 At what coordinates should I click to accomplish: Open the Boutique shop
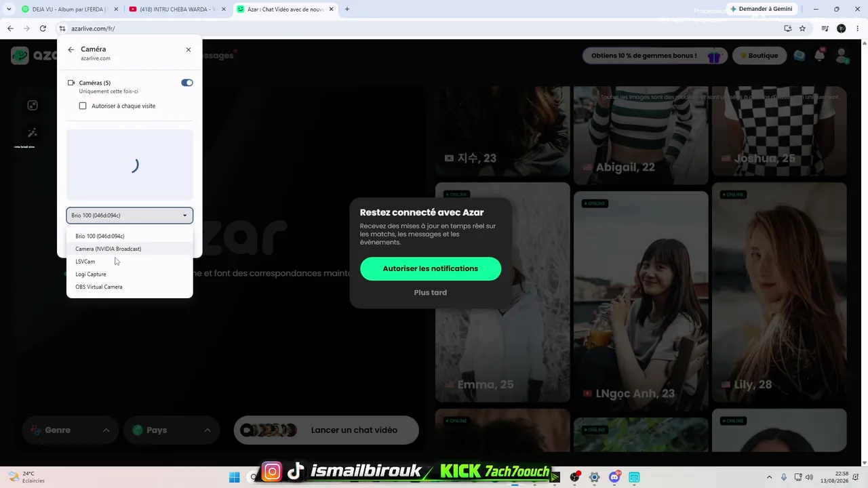[x=759, y=56]
